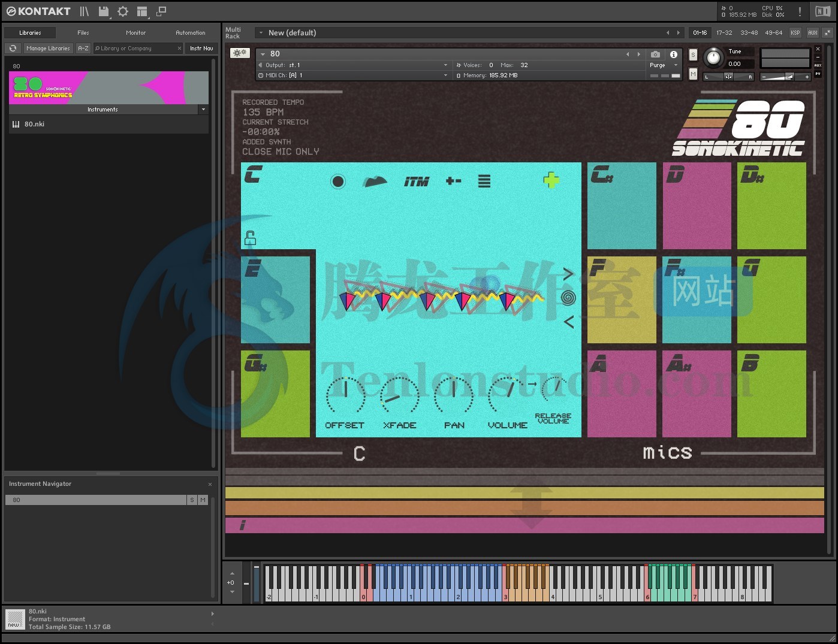
Task: Switch to the Automation tab
Action: pos(191,33)
